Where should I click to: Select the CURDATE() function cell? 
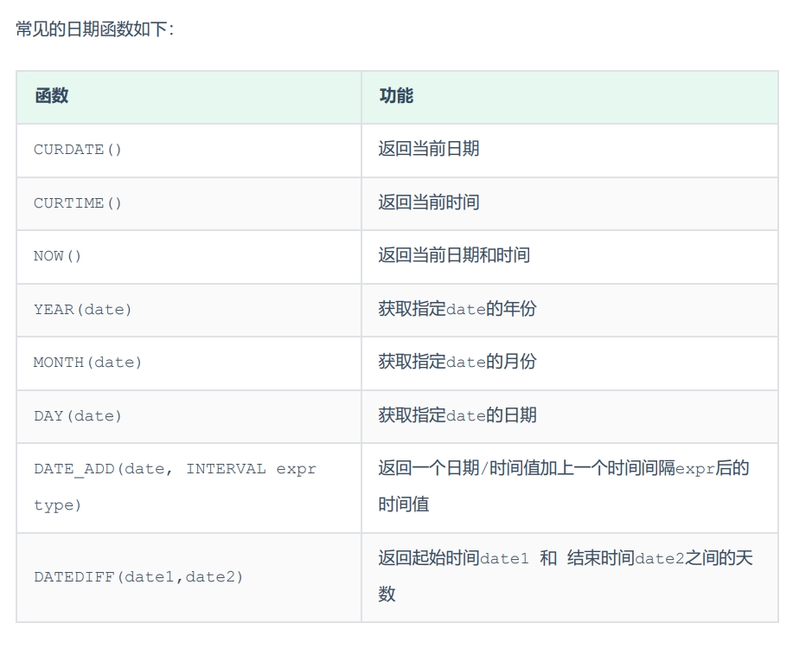pyautogui.click(x=78, y=150)
